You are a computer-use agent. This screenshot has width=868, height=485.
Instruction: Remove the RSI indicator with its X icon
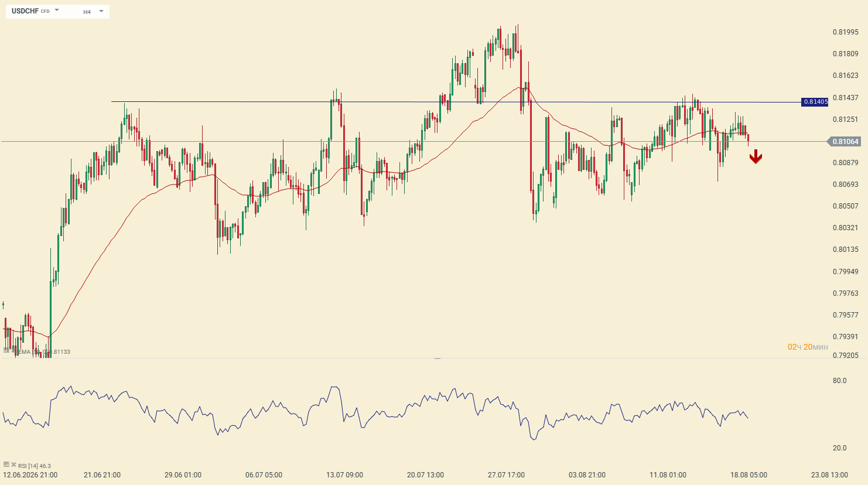13,465
